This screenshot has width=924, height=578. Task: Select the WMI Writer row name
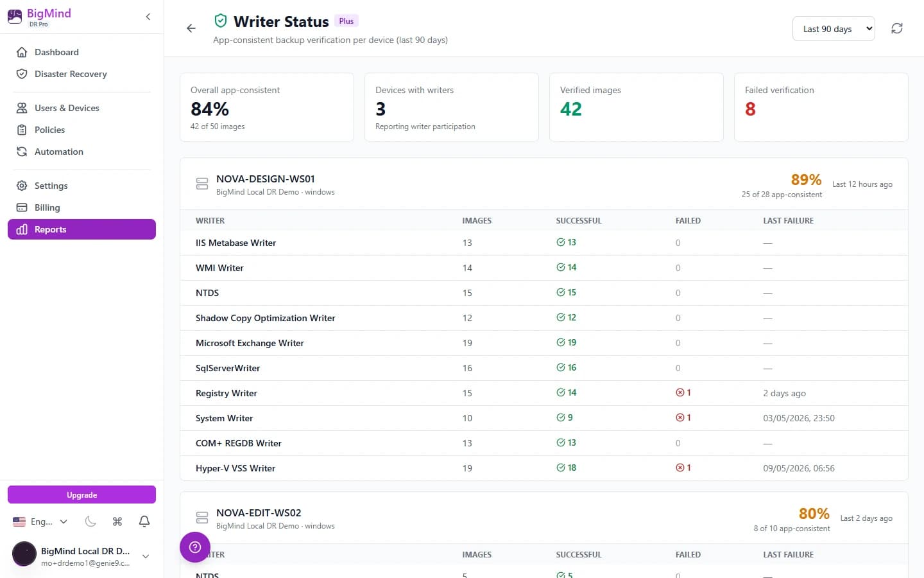point(219,268)
